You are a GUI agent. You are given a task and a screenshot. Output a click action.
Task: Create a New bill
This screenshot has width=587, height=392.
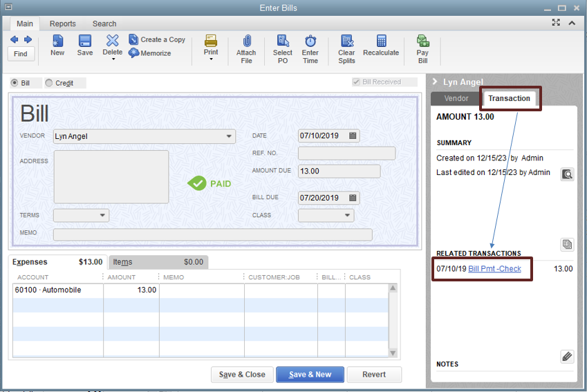point(57,45)
